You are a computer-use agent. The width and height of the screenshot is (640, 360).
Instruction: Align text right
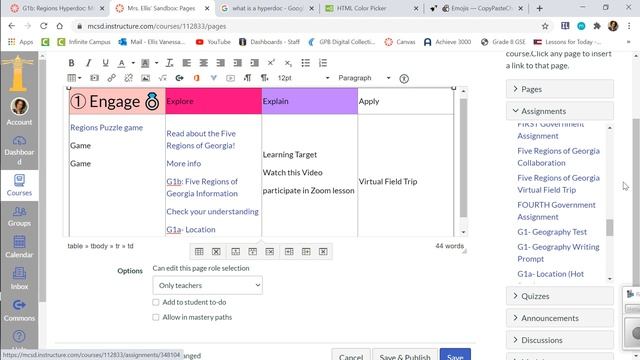(x=220, y=63)
